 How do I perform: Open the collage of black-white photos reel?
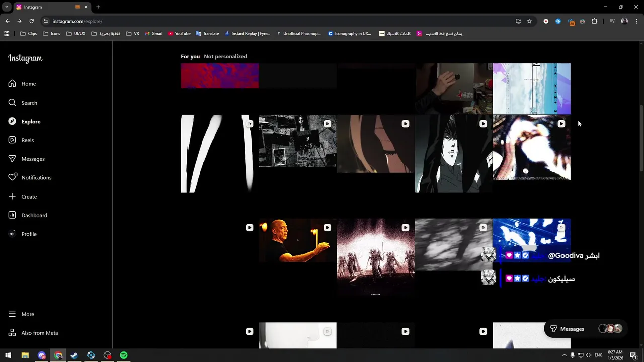(297, 141)
